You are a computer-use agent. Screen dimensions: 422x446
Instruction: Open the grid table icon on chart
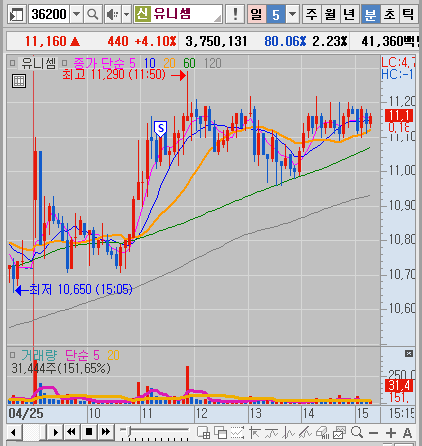click(19, 81)
